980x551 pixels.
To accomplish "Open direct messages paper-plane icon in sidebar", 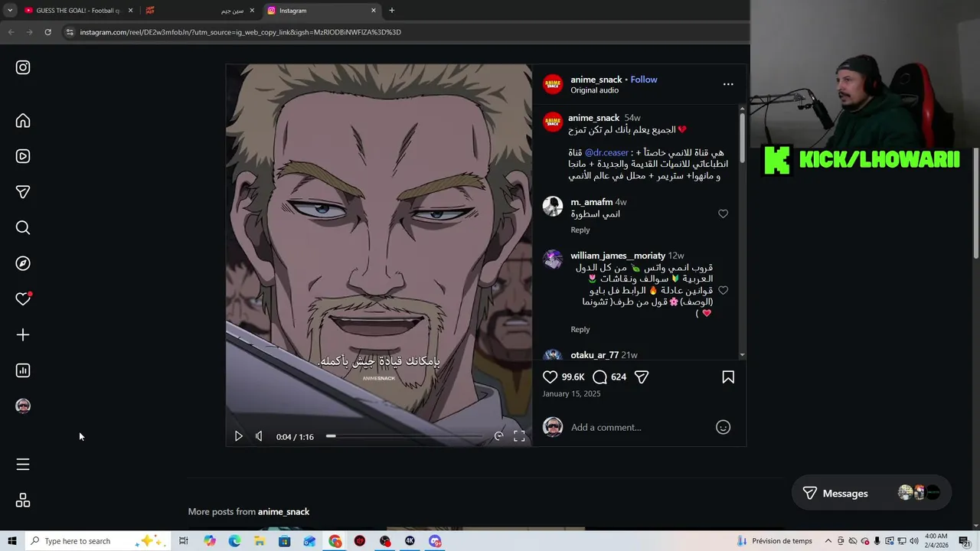I will tap(23, 192).
